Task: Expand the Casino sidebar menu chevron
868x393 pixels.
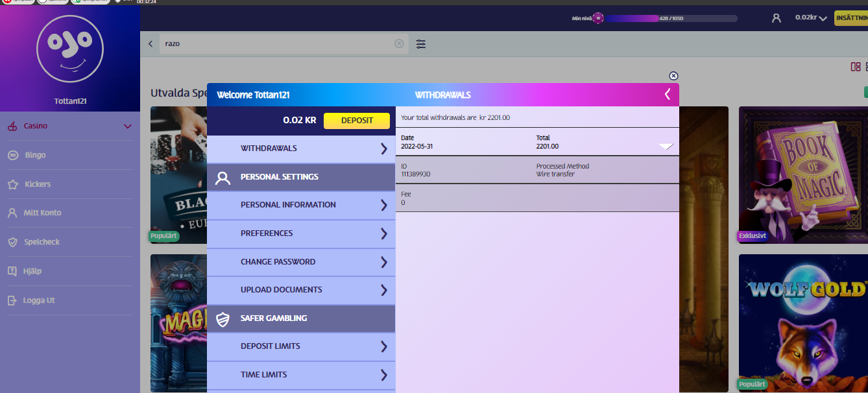Action: (x=128, y=126)
